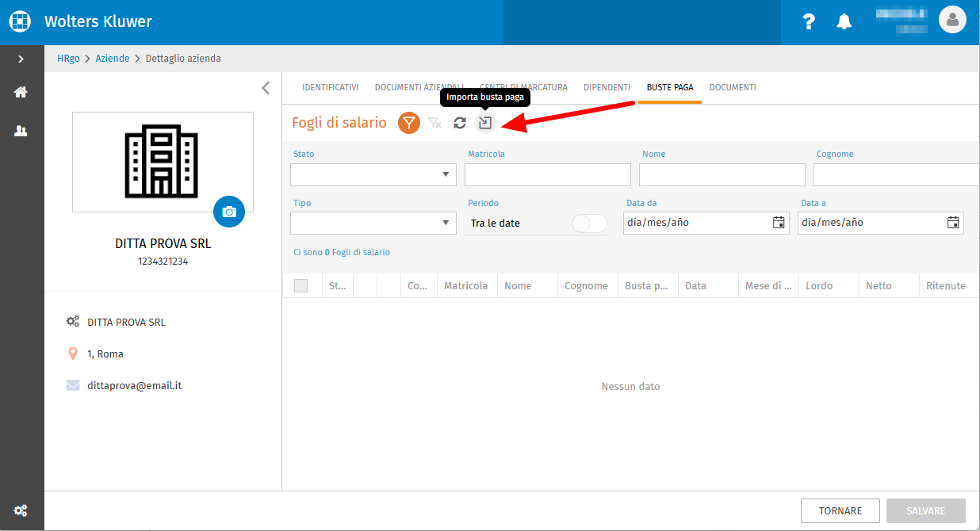The height and width of the screenshot is (531, 980).
Task: Open calendar picker for Data a
Action: pos(953,223)
